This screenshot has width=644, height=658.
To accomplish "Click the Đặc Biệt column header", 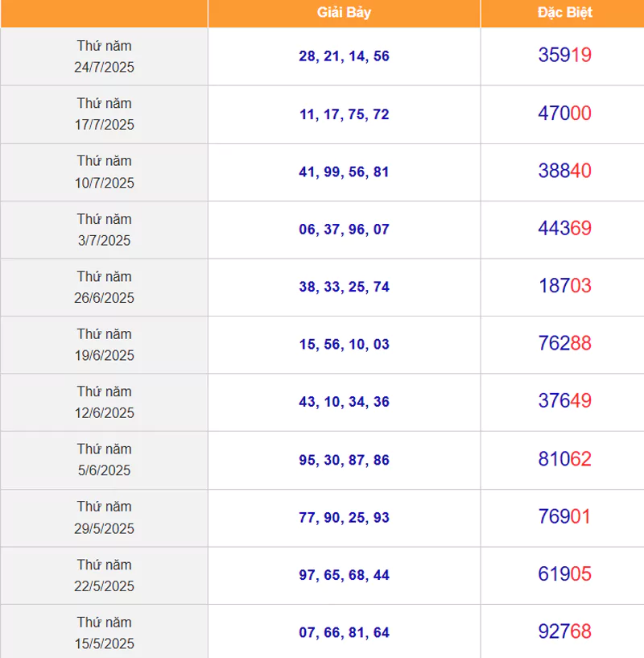I will click(x=564, y=13).
